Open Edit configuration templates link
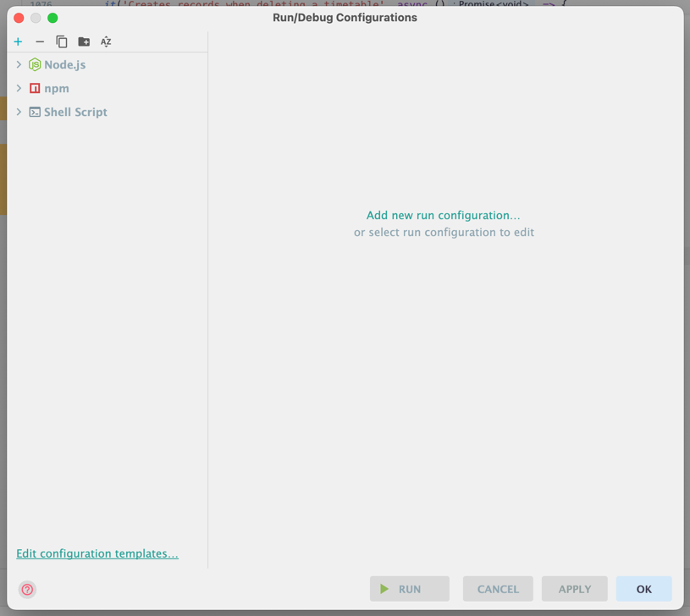 (97, 553)
